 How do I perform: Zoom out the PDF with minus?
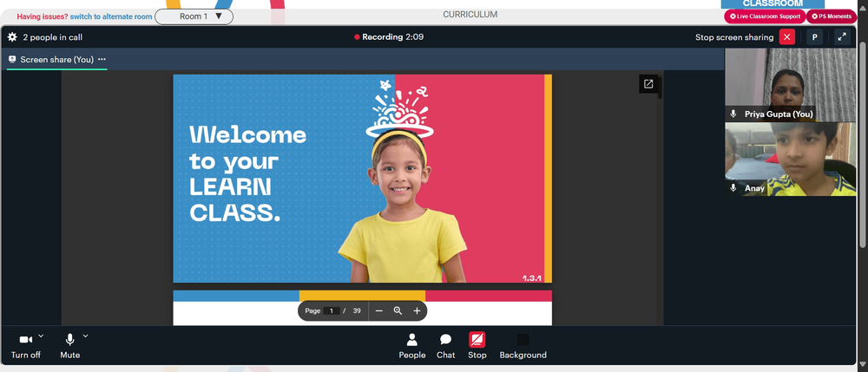[379, 310]
